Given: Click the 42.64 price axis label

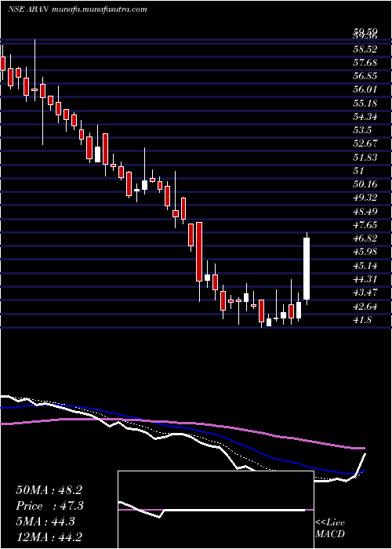Looking at the screenshot, I should coord(365,306).
